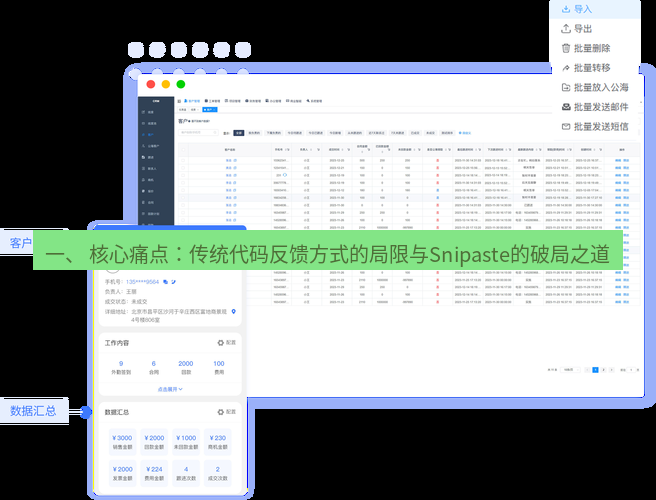The height and width of the screenshot is (500, 656).
Task: Open the filter on the 负责人 column header
Action: pos(318,149)
